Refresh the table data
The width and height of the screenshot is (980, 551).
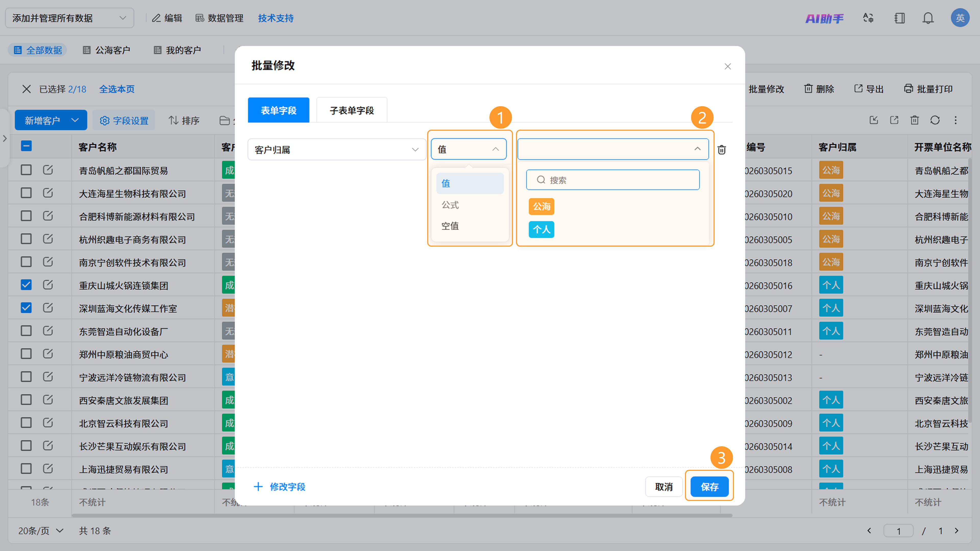[x=935, y=120]
